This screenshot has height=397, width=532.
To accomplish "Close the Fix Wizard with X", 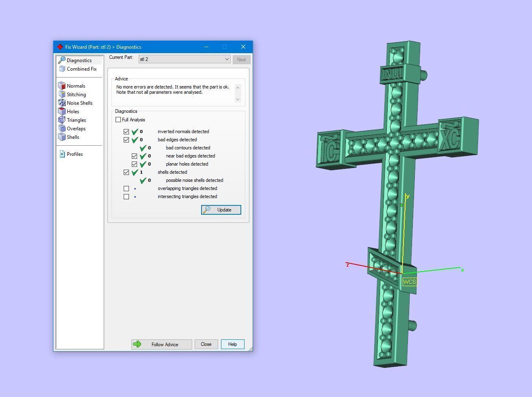I will (x=243, y=47).
